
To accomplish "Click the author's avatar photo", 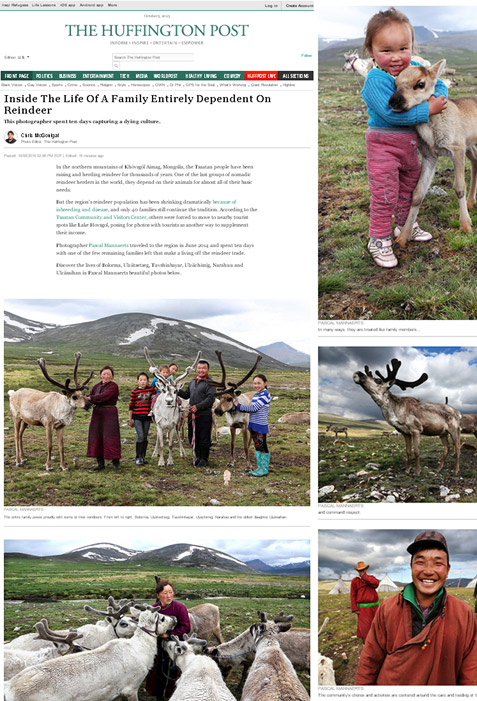I will click(10, 137).
